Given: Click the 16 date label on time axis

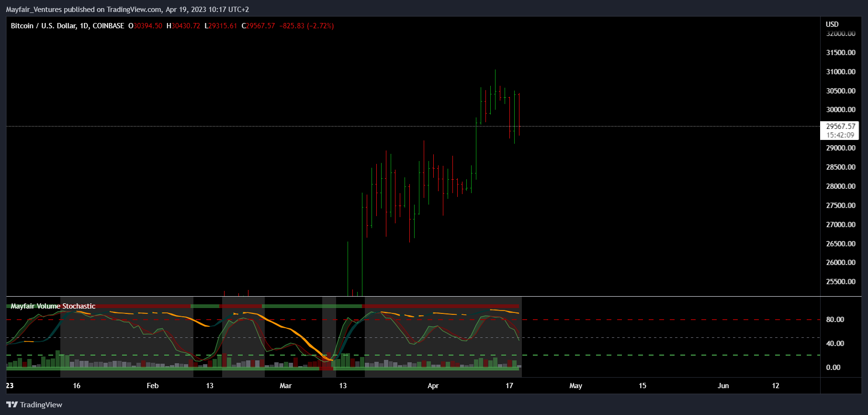Looking at the screenshot, I should [x=77, y=386].
